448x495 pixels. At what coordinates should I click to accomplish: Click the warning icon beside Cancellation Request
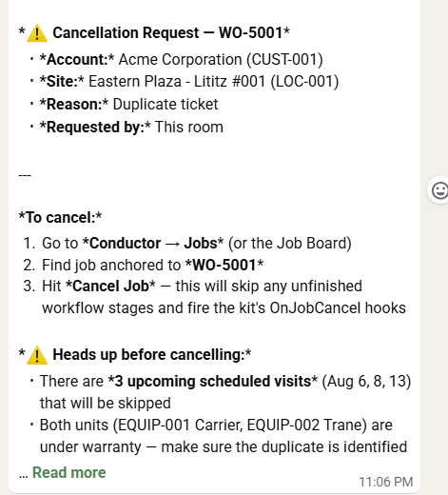click(x=37, y=33)
